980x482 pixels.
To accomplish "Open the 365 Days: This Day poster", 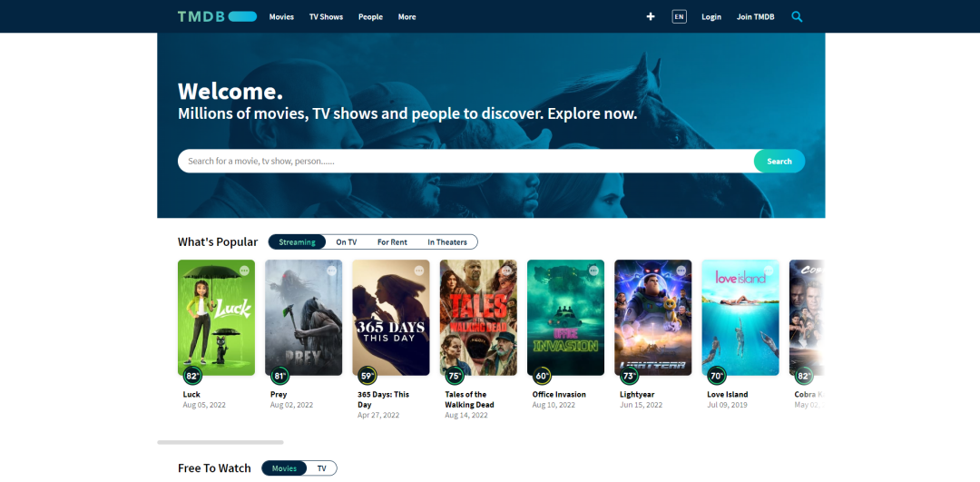I will 391,318.
